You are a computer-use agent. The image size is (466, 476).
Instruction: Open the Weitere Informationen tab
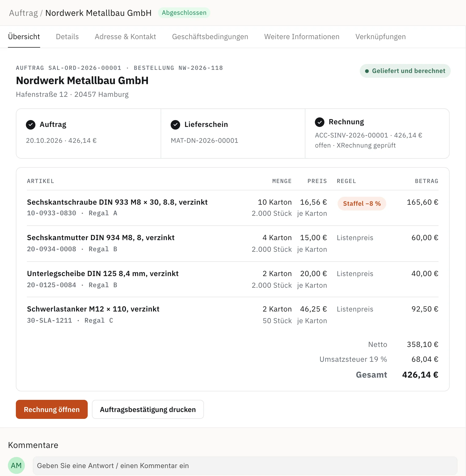click(302, 36)
